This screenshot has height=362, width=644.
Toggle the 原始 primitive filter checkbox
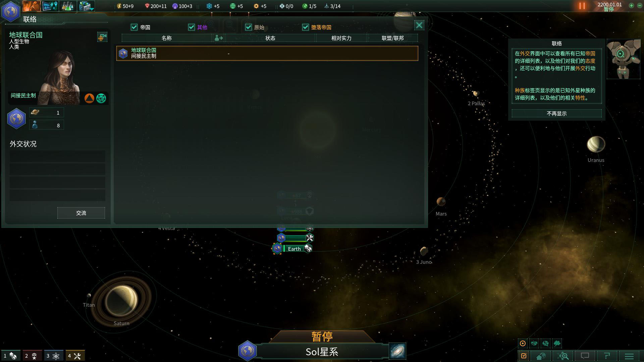248,27
